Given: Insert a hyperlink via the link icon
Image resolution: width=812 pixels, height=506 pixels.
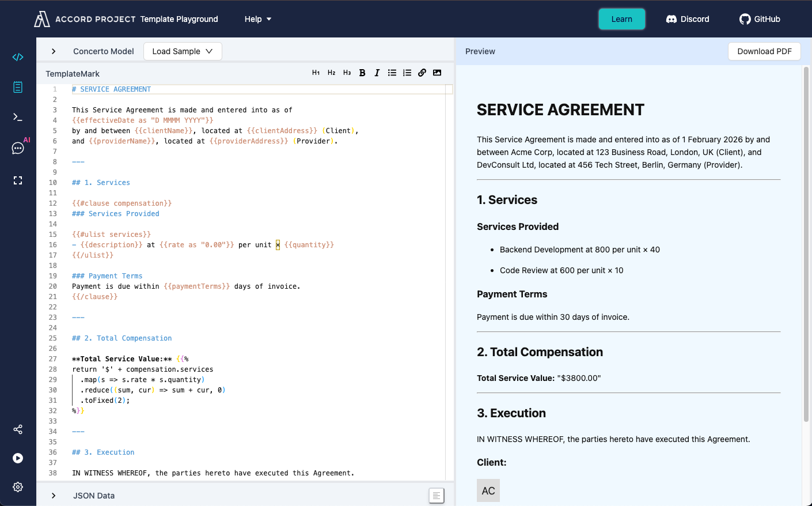Looking at the screenshot, I should click(x=422, y=73).
